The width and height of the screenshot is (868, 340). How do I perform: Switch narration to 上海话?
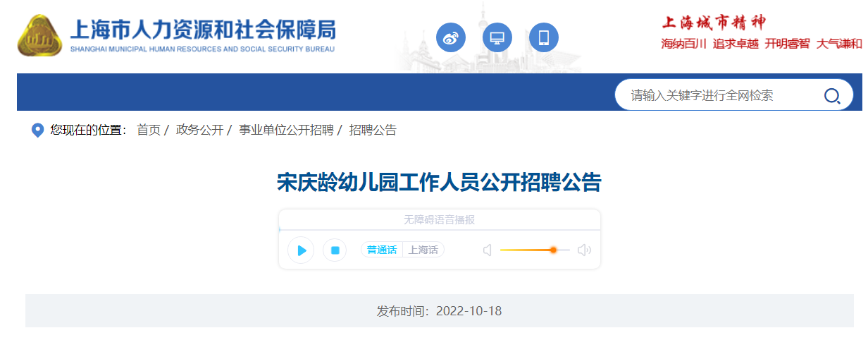pos(423,250)
